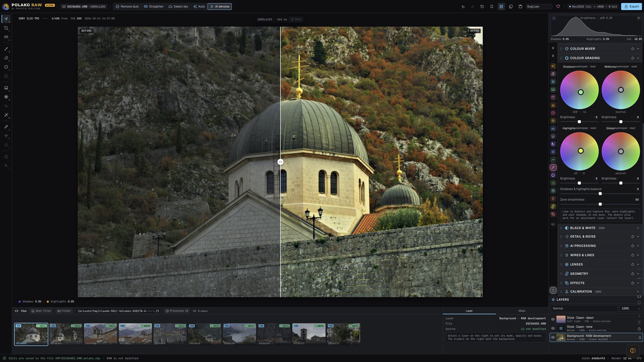Expand the Colour Mixer section
This screenshot has width=644, height=362.
pyautogui.click(x=638, y=49)
